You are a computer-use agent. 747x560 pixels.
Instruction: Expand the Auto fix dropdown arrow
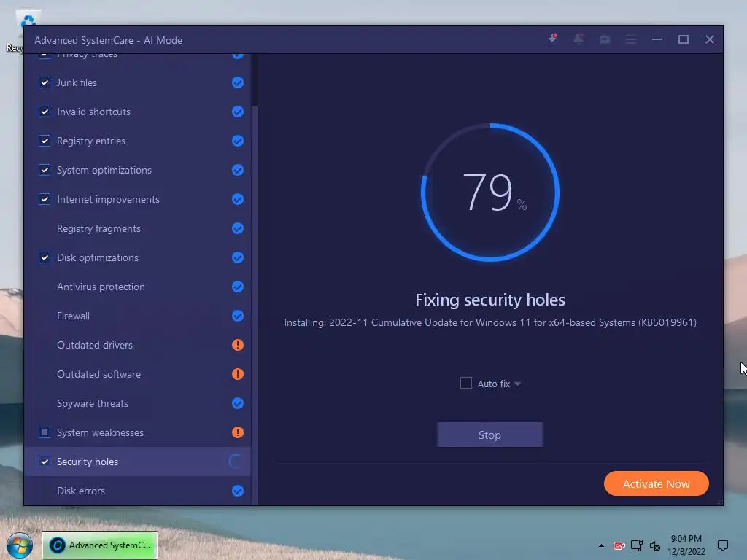(518, 384)
